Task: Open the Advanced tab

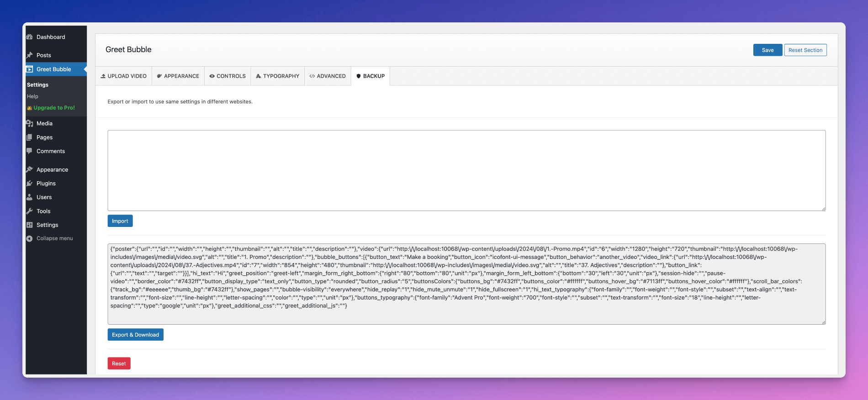Action: click(328, 76)
